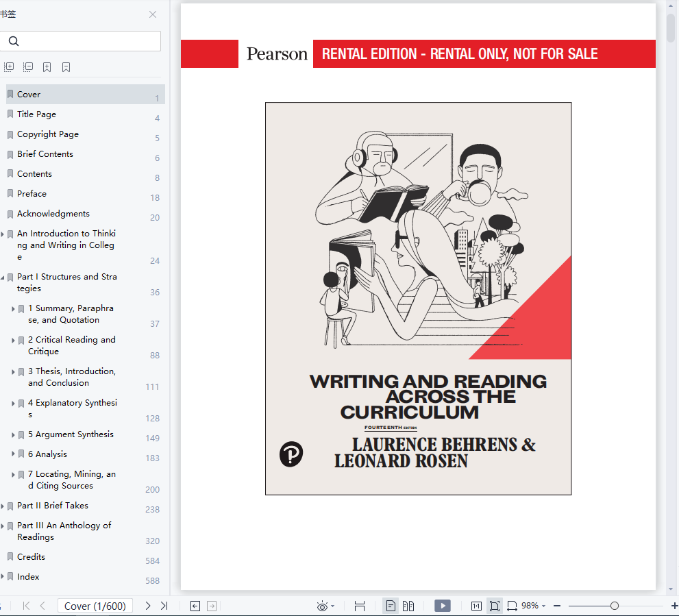Collapse all bookmarks in the panel
This screenshot has height=616, width=679.
tap(28, 66)
